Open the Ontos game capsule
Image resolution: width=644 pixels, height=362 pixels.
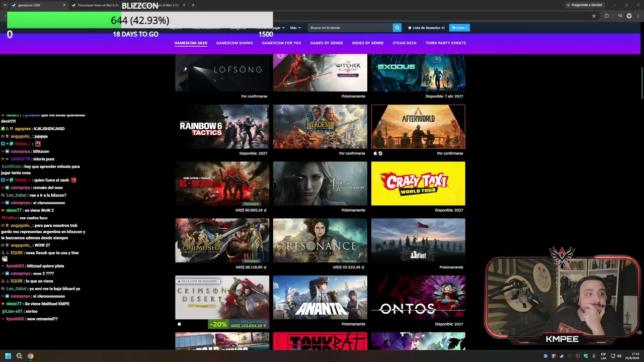tap(418, 297)
